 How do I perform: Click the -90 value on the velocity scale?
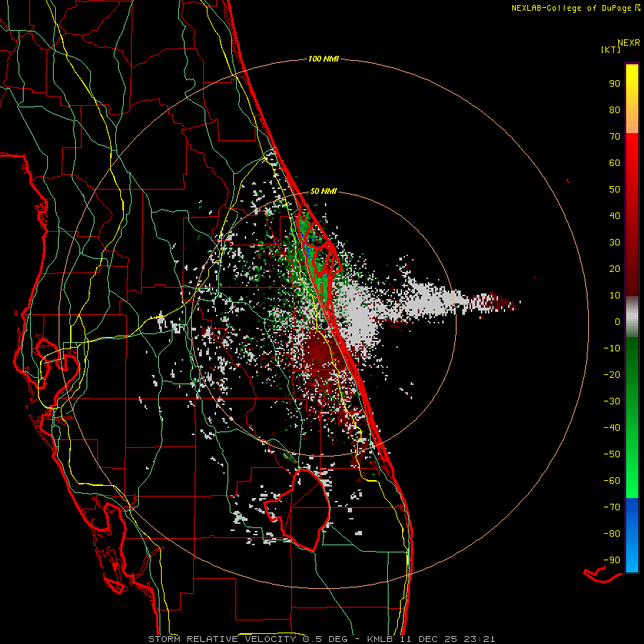tap(612, 560)
